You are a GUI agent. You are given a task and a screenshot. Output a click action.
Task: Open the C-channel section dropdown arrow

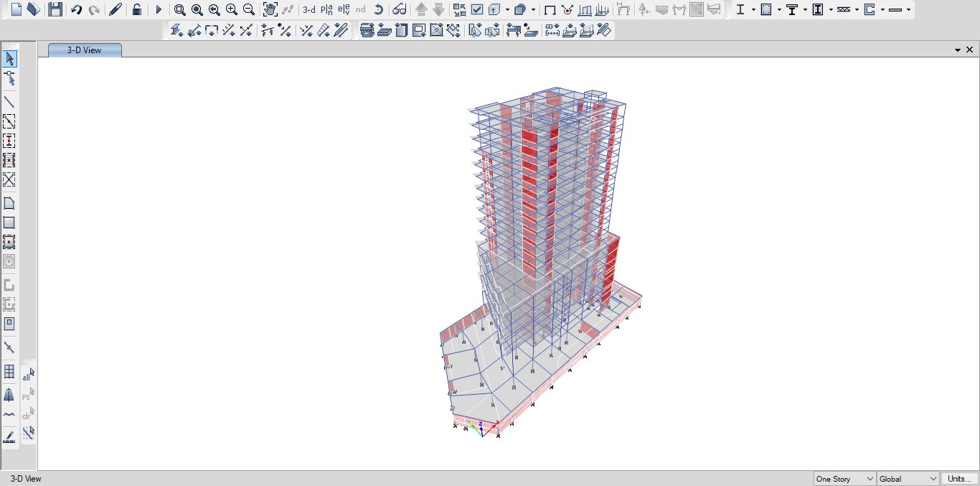click(x=882, y=10)
